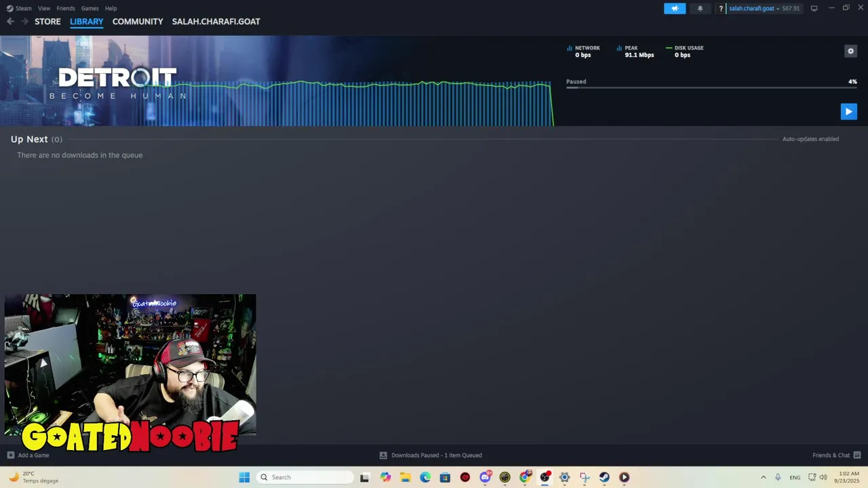Image resolution: width=868 pixels, height=488 pixels.
Task: Click the taskbar Search box
Action: [305, 477]
